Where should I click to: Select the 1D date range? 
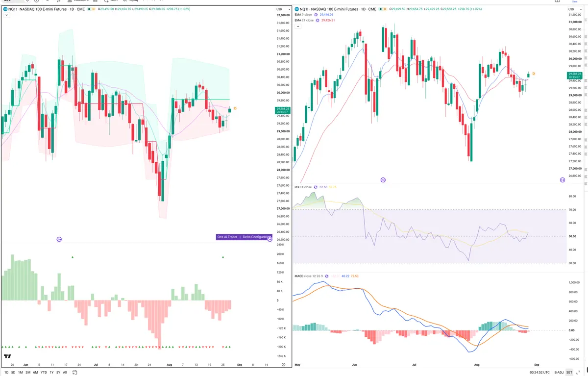click(x=6, y=373)
